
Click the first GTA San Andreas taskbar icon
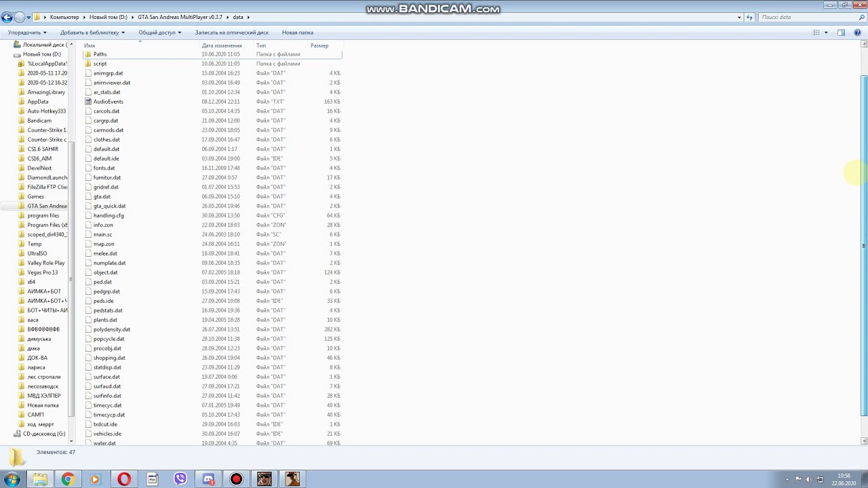click(264, 479)
